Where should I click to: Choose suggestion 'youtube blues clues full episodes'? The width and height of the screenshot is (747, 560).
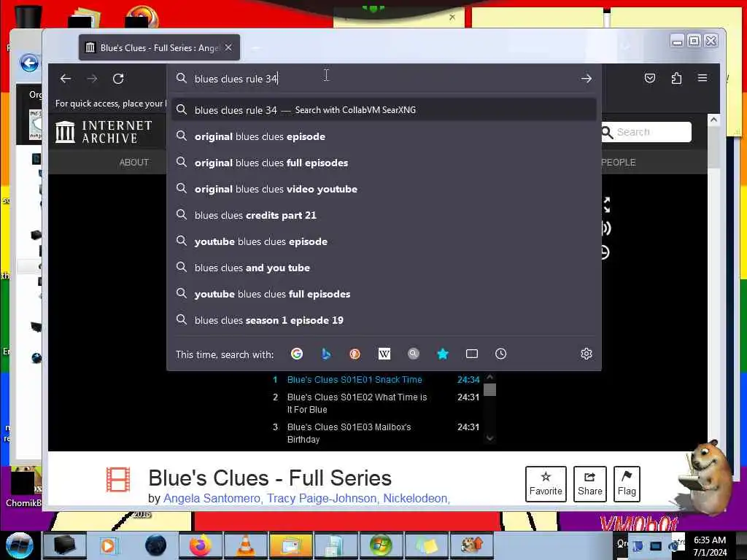[x=384, y=294]
